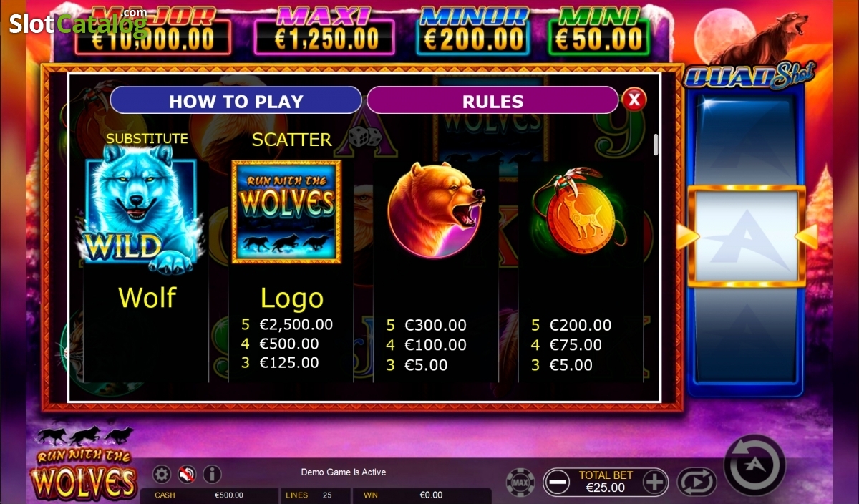Decrease total bet with minus button
859x504 pixels.
point(558,483)
